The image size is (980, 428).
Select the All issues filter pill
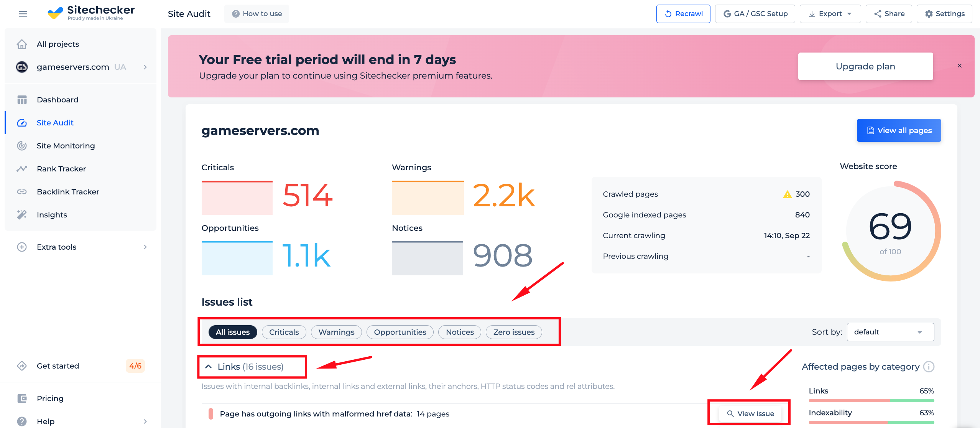tap(233, 332)
